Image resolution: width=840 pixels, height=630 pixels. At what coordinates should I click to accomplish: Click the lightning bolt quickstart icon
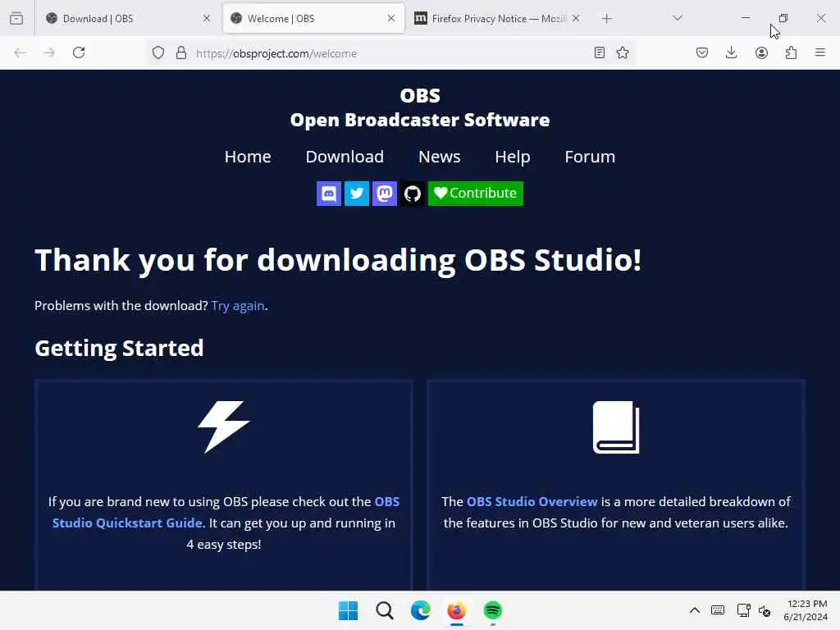coord(224,427)
